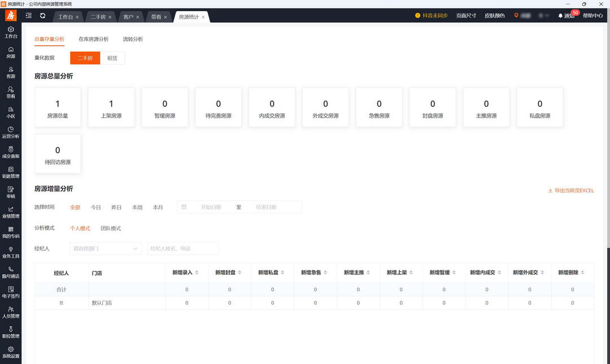Image resolution: width=610 pixels, height=364 pixels.
Task: Open 运营分析 from the sidebar
Action: pos(11,133)
